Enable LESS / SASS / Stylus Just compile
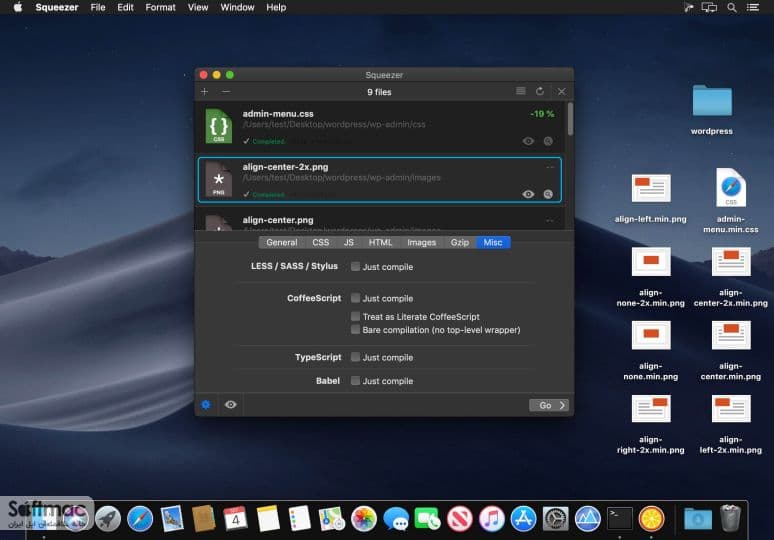This screenshot has height=540, width=774. tap(355, 267)
